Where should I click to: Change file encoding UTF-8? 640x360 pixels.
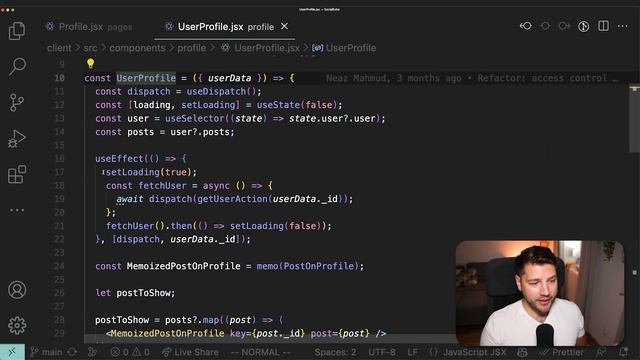[382, 352]
